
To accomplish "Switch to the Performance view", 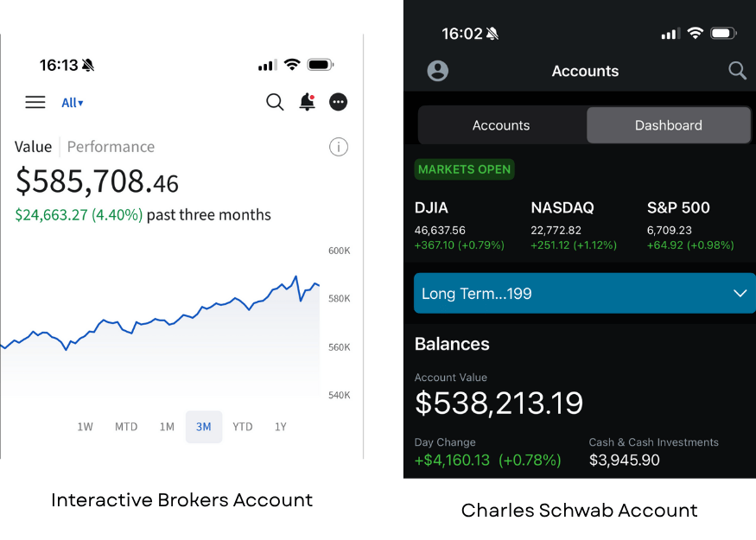I will (x=111, y=147).
